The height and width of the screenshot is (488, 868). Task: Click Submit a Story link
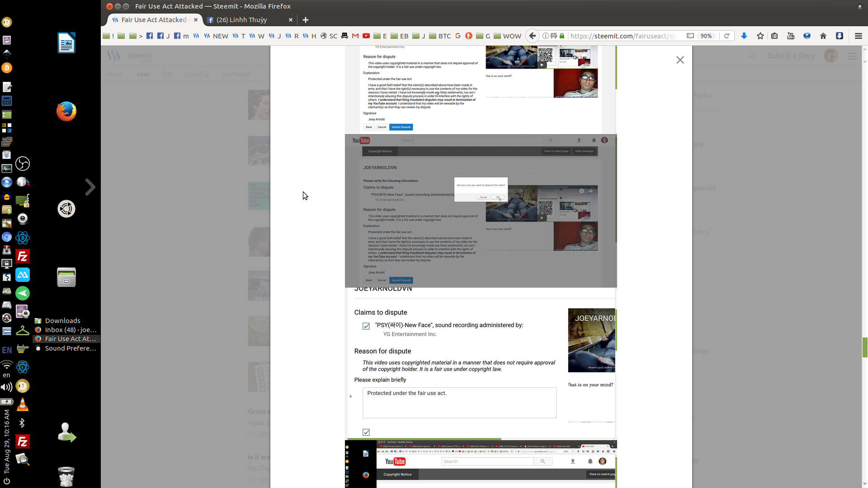click(791, 56)
